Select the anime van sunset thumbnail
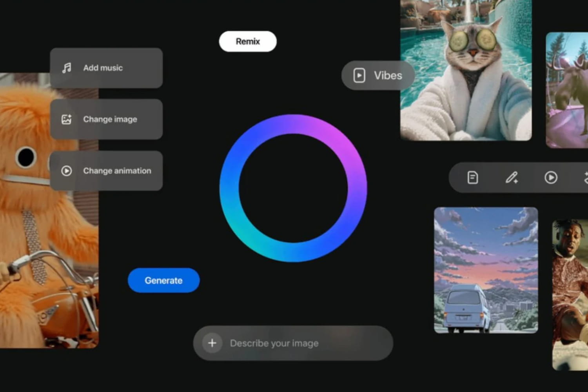The height and width of the screenshot is (392, 588). coord(486,270)
